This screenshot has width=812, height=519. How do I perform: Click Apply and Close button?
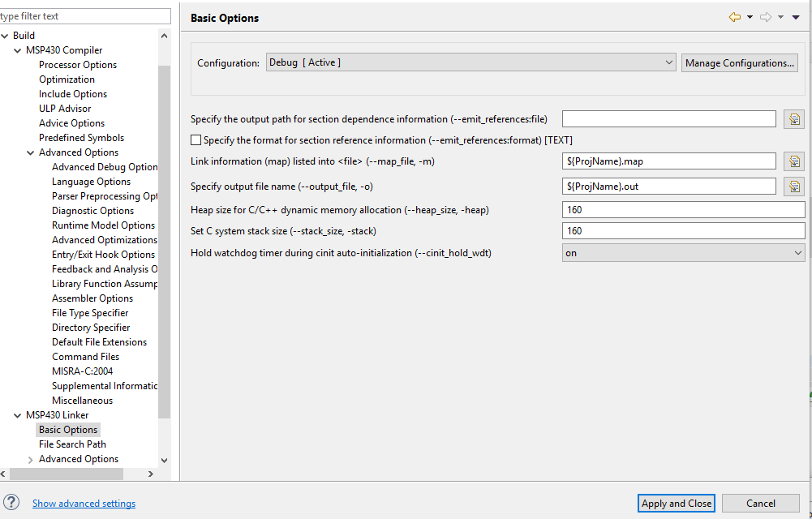pos(677,503)
